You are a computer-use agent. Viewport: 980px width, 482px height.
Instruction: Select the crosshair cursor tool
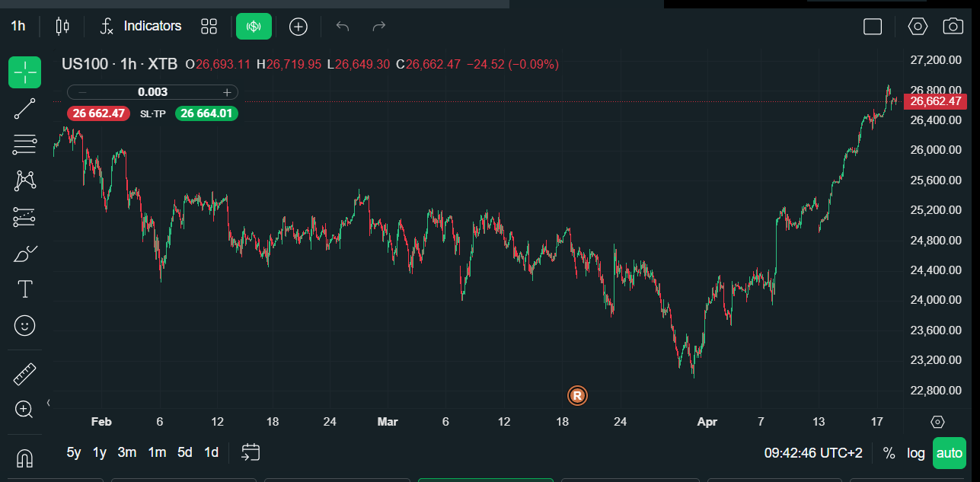pyautogui.click(x=24, y=72)
